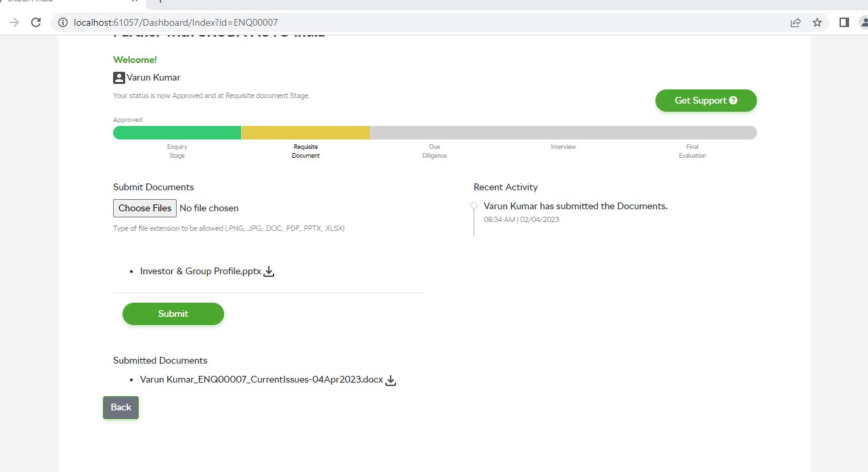Click the recent activity timeline marker dot
868x472 pixels.
(x=474, y=205)
